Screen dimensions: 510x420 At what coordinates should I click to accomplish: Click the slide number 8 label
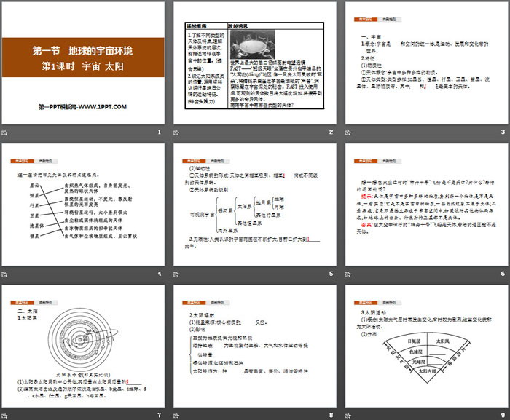point(331,415)
